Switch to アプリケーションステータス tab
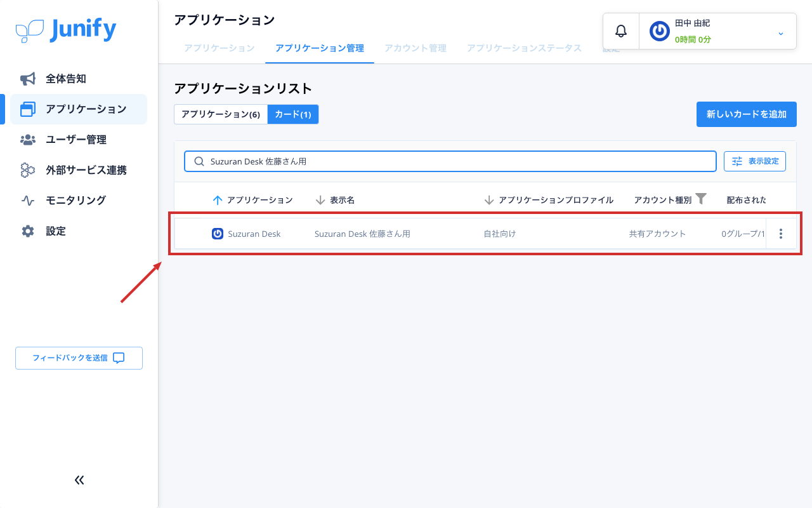Viewport: 812px width, 508px height. click(524, 48)
